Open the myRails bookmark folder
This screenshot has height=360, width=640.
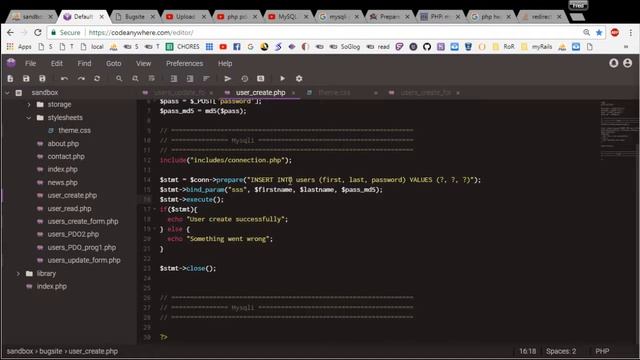tap(537, 47)
